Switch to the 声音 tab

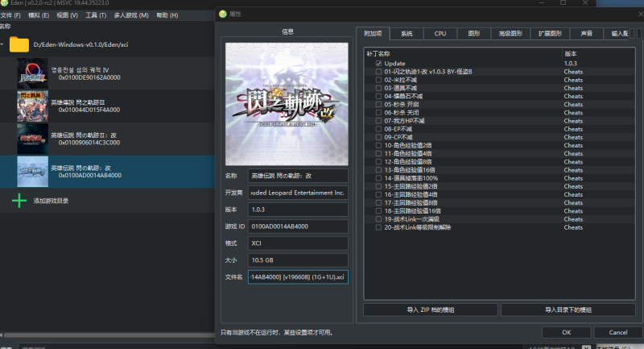[x=587, y=34]
